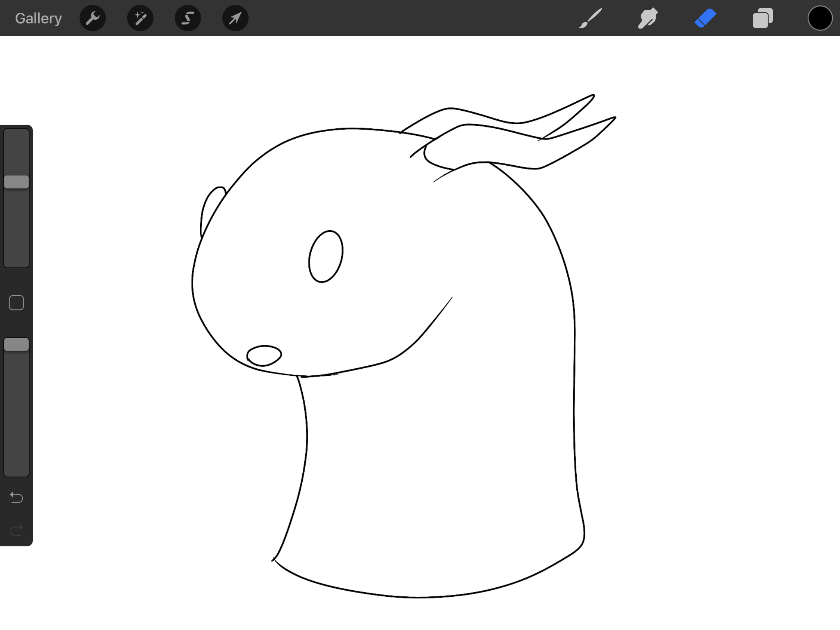Click the brush opacity slider handle
Viewport: 840px width, 630px height.
coord(16,345)
